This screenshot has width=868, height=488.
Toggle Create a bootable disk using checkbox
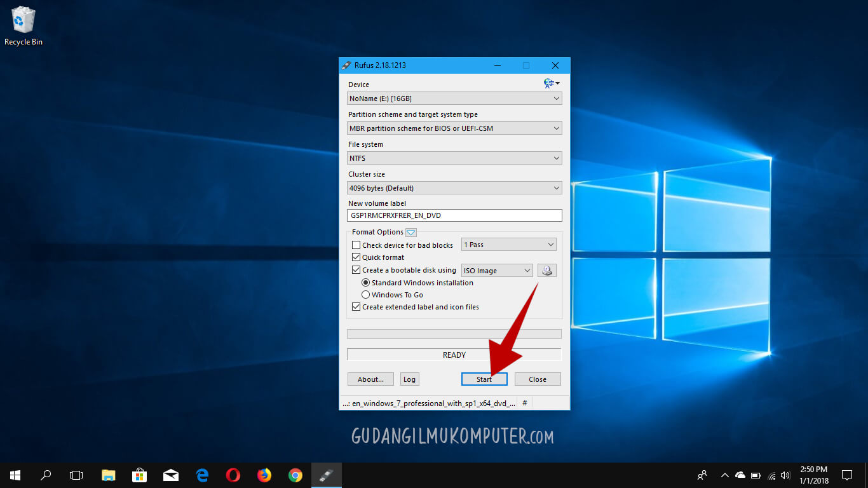pyautogui.click(x=356, y=270)
